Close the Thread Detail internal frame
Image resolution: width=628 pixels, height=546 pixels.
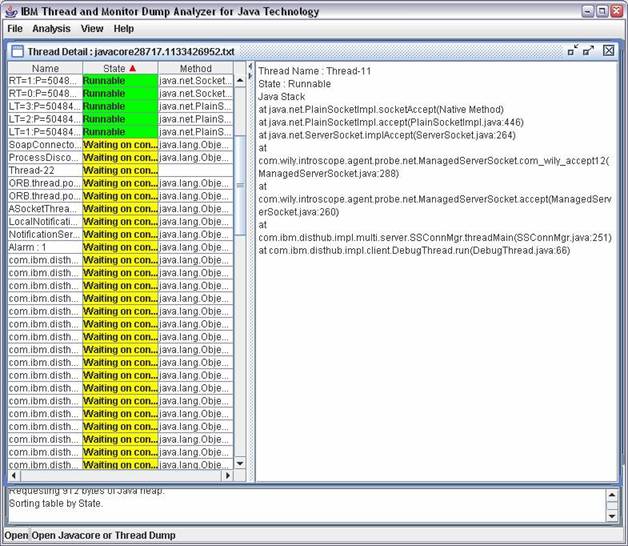click(x=608, y=50)
